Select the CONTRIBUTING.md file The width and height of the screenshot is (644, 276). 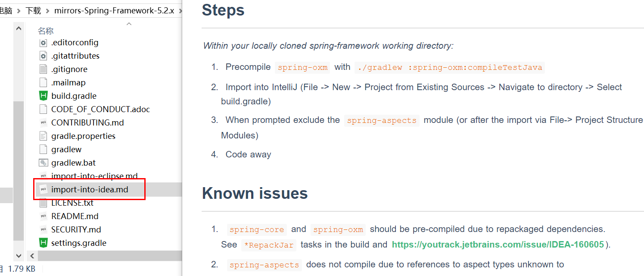87,122
